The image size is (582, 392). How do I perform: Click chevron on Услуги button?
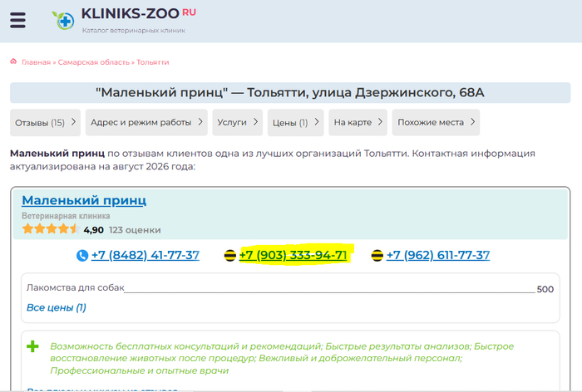coord(255,121)
